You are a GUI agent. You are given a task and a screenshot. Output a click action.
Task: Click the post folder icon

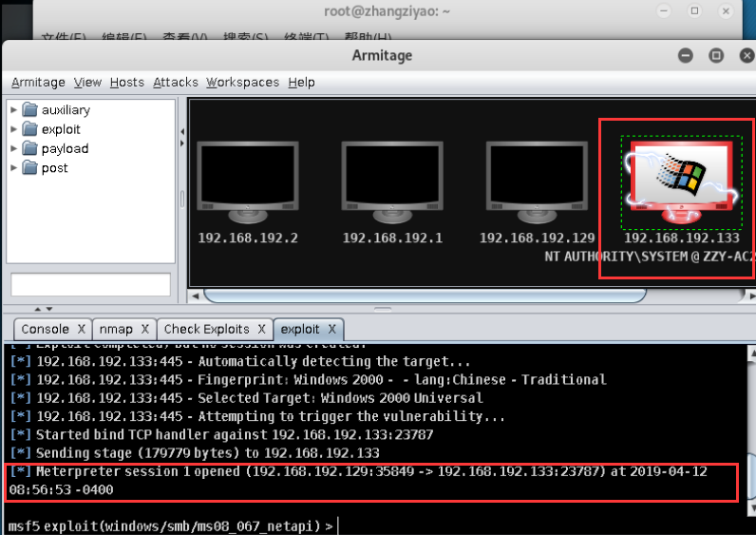(x=29, y=168)
